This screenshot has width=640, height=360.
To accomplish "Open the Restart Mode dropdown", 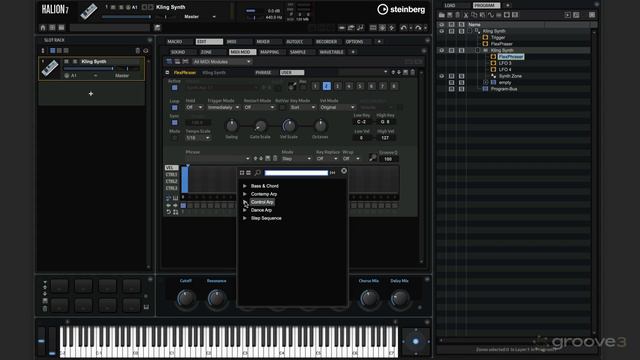I will (x=260, y=107).
